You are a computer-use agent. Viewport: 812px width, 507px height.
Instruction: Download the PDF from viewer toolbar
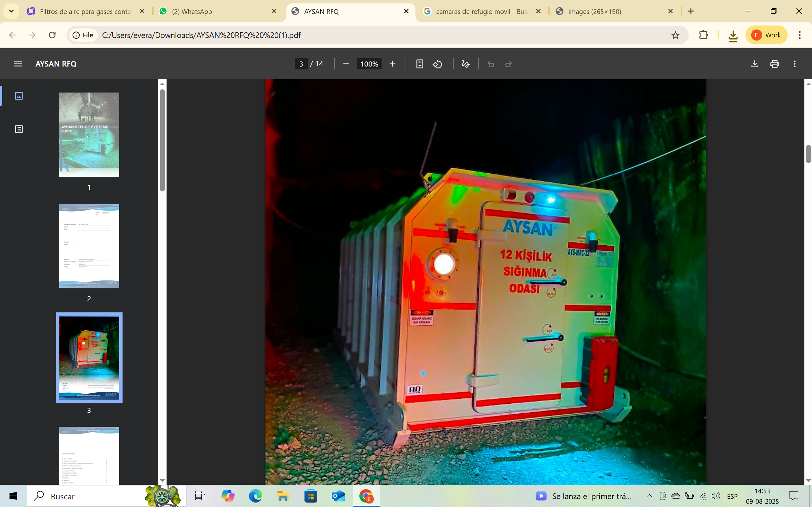tap(755, 64)
